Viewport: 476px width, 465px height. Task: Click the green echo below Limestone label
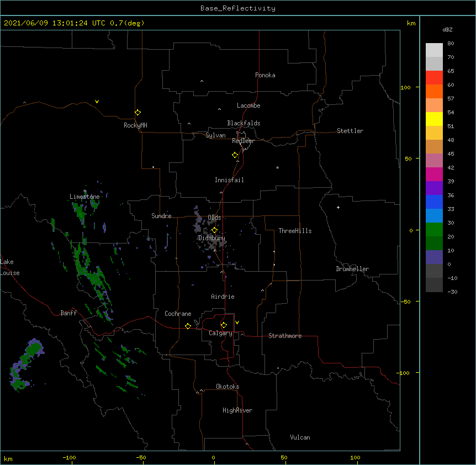pos(81,213)
